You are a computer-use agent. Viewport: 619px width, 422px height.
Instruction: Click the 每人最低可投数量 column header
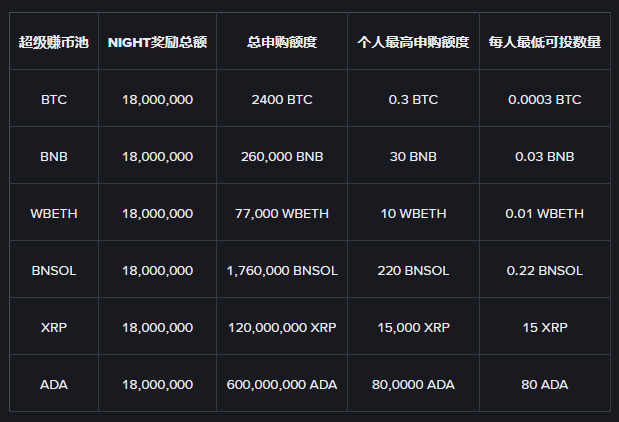(x=545, y=43)
